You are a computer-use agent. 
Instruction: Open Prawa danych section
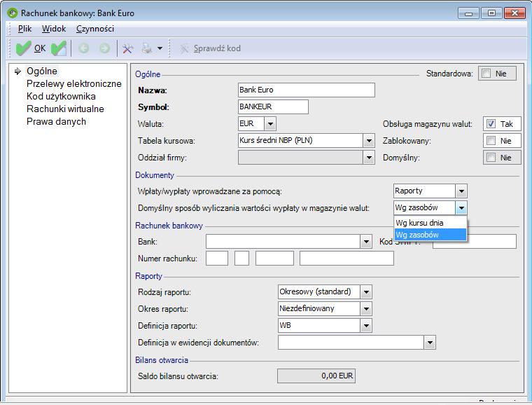coord(56,121)
